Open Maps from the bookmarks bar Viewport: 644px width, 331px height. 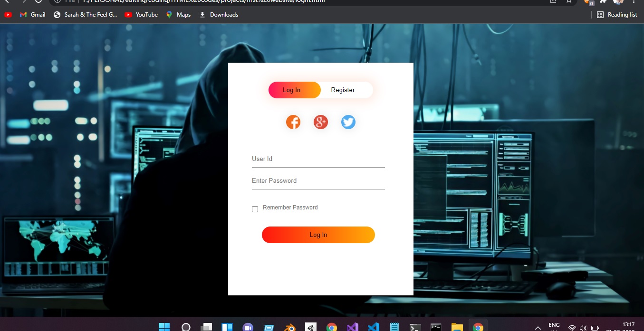tap(178, 15)
